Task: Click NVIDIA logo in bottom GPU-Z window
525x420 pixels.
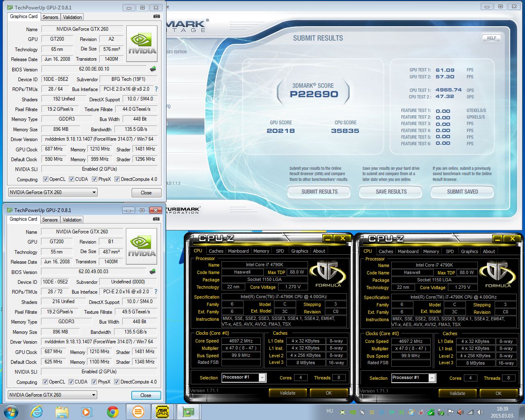Action: [x=142, y=247]
